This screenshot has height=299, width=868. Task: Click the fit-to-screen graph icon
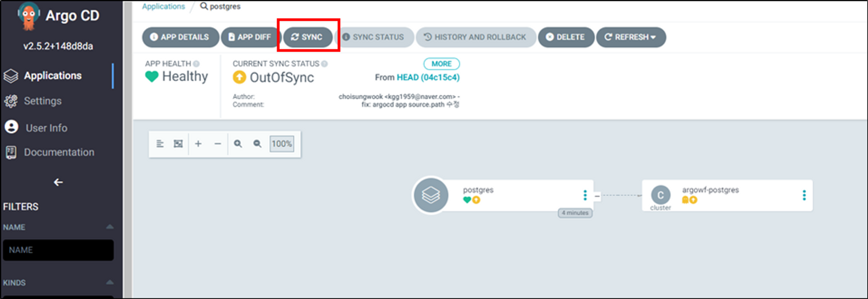pos(178,144)
